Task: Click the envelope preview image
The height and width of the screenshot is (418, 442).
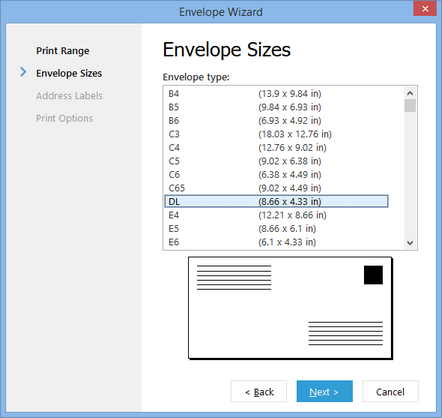Action: point(290,308)
